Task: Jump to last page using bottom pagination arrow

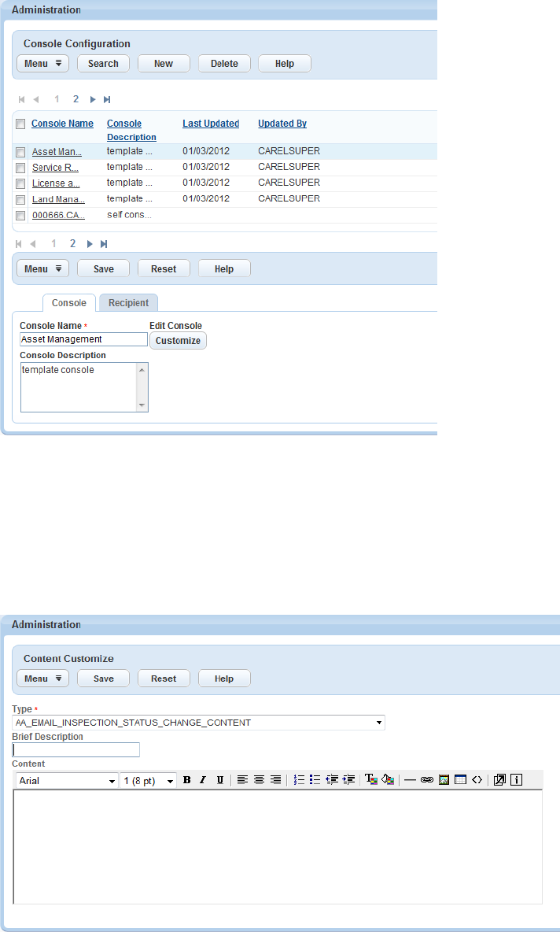Action: coord(104,244)
